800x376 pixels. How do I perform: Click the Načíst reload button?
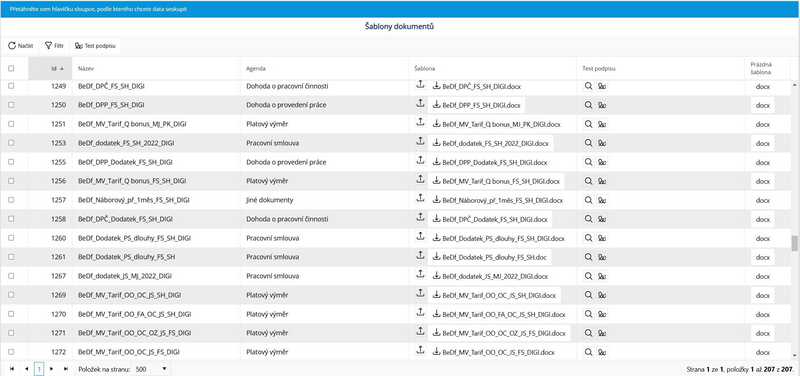coord(20,46)
